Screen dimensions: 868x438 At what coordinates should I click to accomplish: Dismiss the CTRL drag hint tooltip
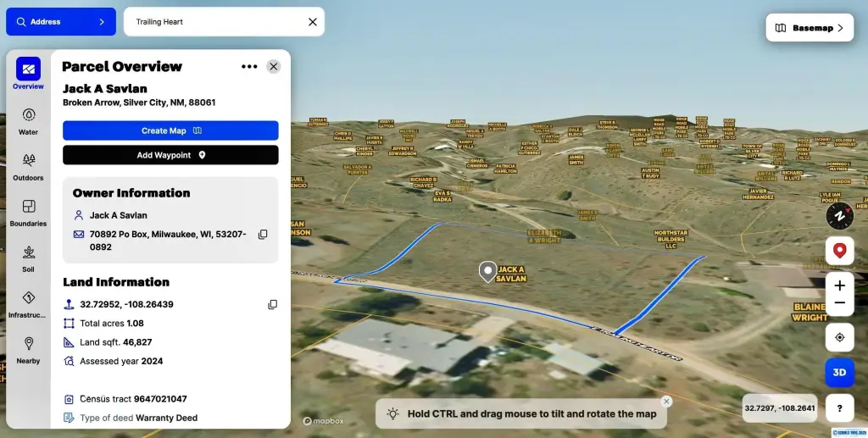[x=666, y=402]
